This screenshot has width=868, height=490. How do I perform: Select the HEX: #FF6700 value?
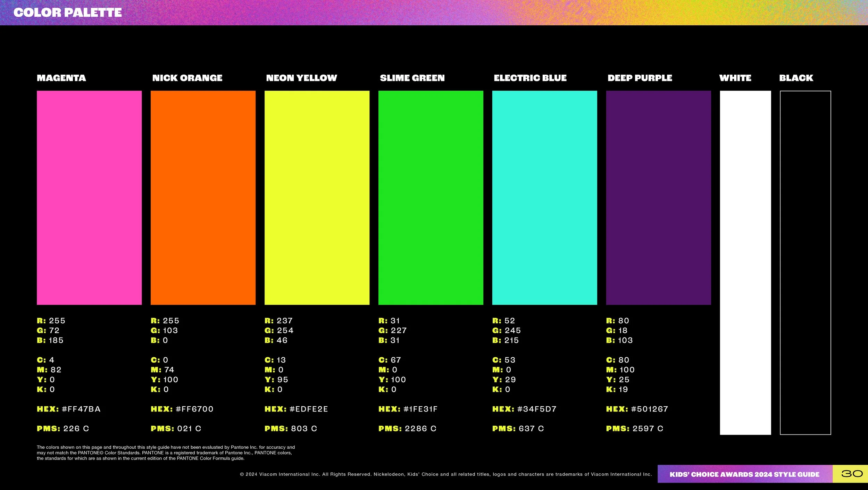pyautogui.click(x=182, y=409)
